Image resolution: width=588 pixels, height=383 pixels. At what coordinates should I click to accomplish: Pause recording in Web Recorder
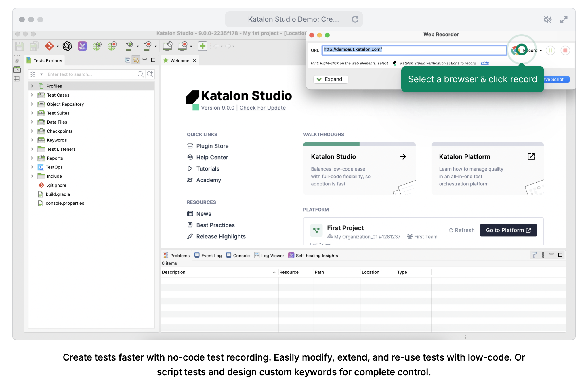click(550, 51)
